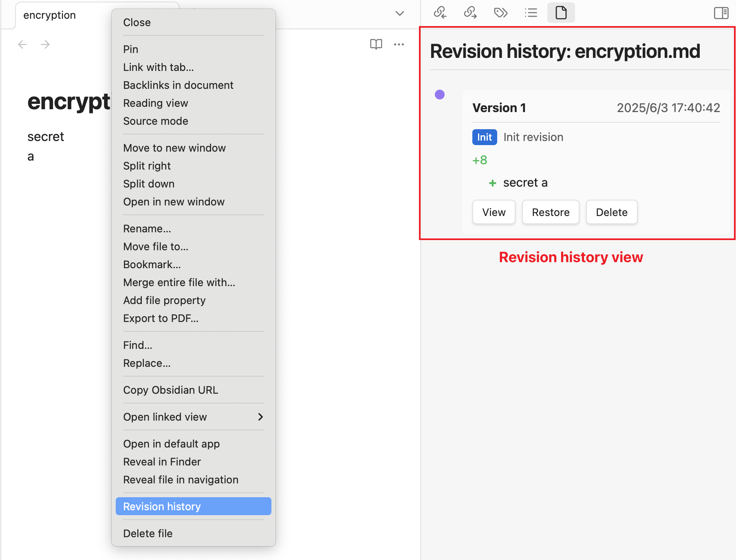This screenshot has width=736, height=560.
Task: Open the backlinks panel icon
Action: tap(440, 13)
